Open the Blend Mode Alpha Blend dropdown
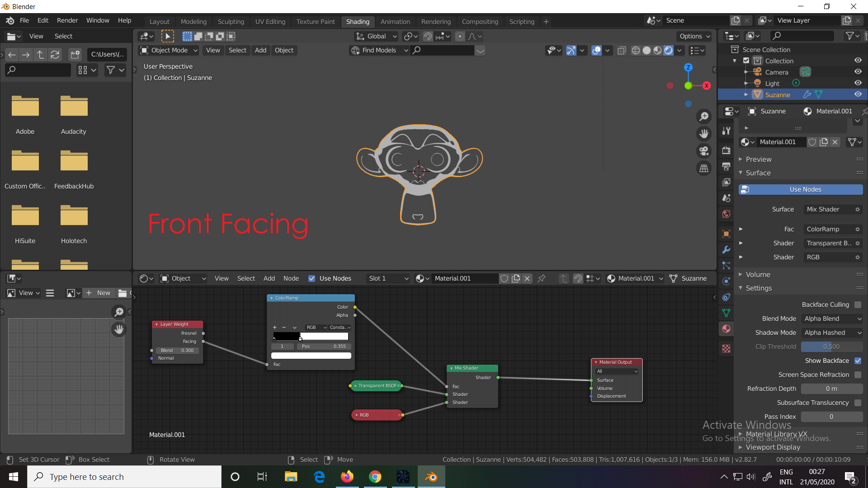 tap(832, 319)
